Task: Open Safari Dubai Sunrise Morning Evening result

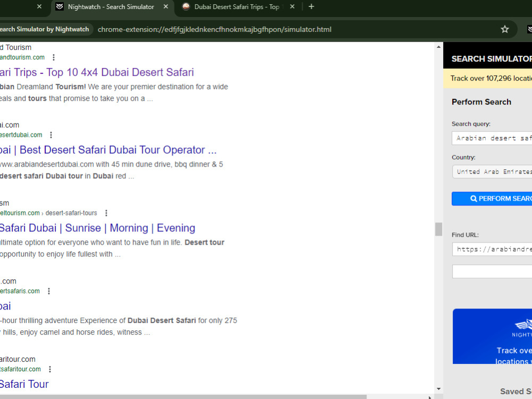Action: point(97,228)
